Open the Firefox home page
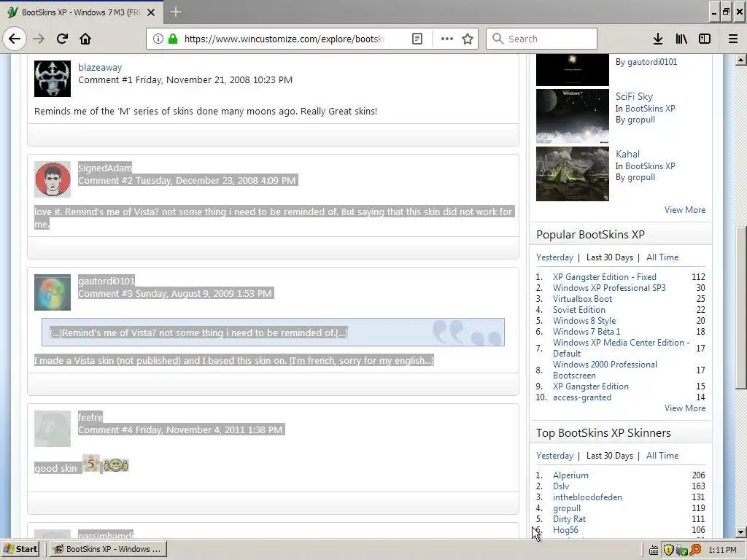This screenshot has width=747, height=560. pyautogui.click(x=85, y=39)
